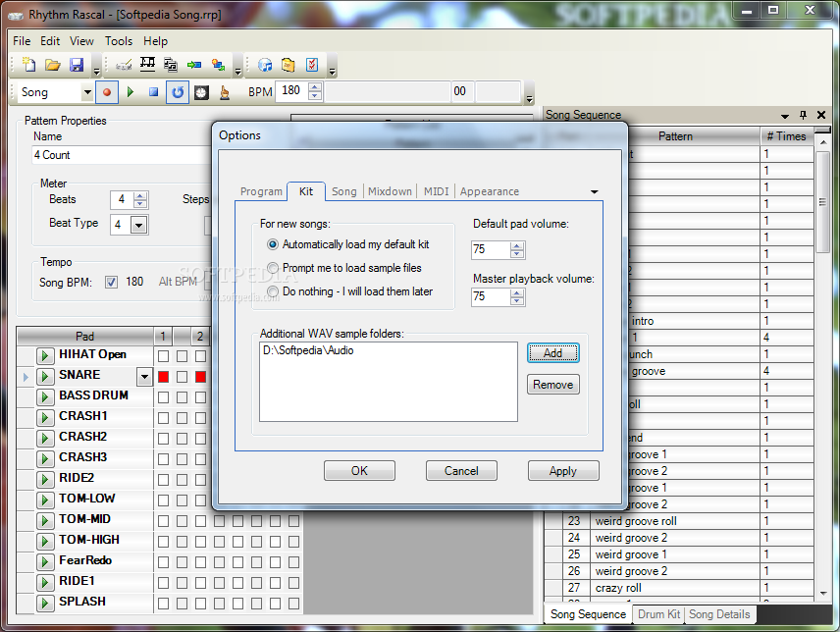Decrease Master playback volume stepper
Screen dimensions: 840x632
pyautogui.click(x=517, y=301)
